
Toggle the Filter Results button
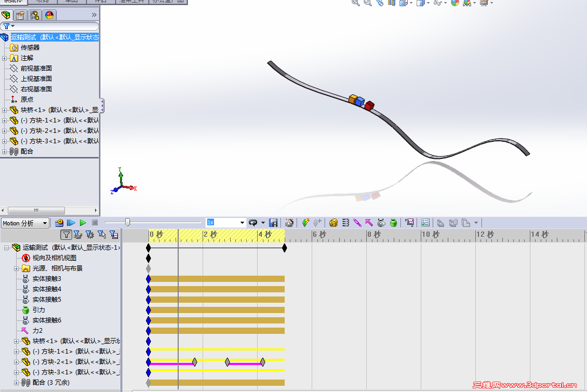(x=114, y=235)
